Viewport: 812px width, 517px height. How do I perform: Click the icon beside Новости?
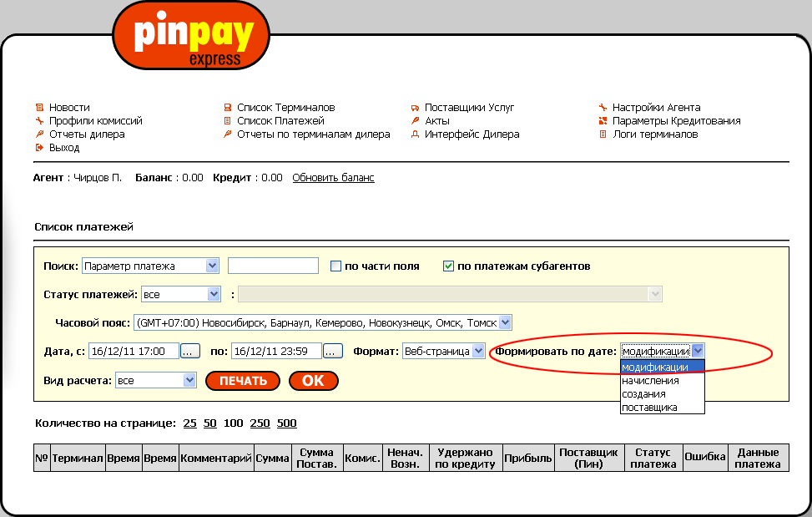tap(38, 108)
